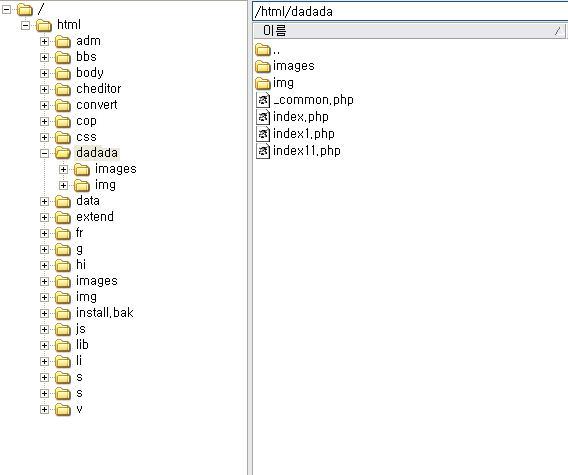Screen dimensions: 568x475
Task: Select the extend folder in tree
Action: [95, 217]
